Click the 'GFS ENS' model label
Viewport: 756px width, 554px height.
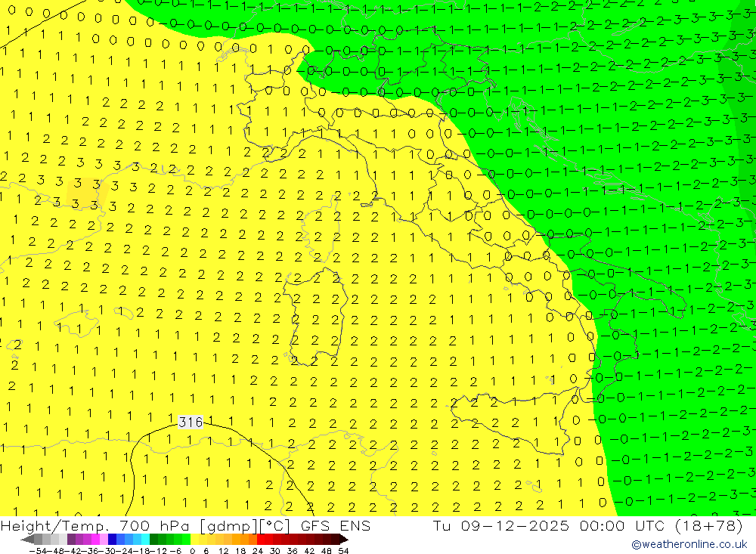(336, 526)
